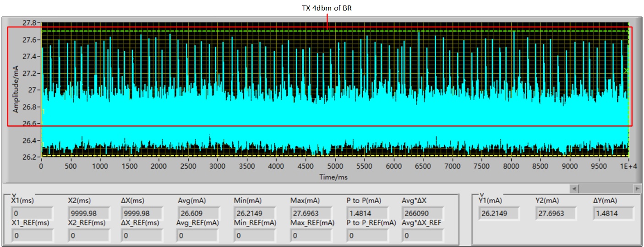
Task: Click the Avg*ΔX field showing 266090
Action: [x=423, y=213]
